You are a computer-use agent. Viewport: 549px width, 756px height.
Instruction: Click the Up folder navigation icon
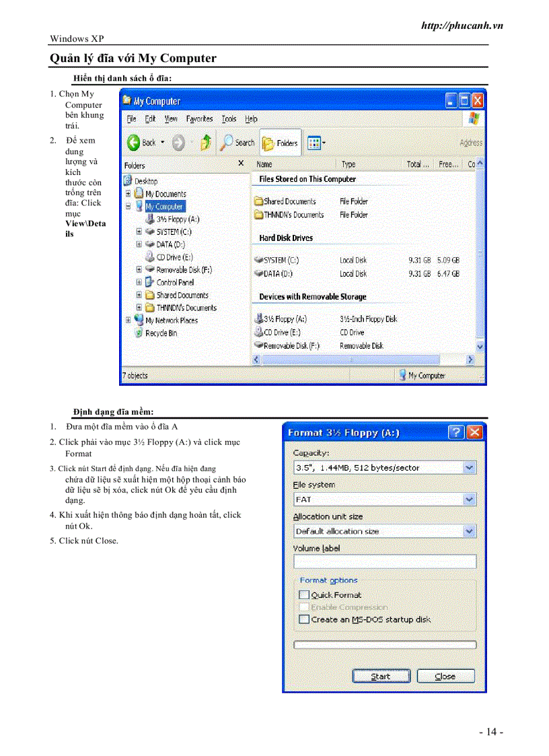point(205,142)
